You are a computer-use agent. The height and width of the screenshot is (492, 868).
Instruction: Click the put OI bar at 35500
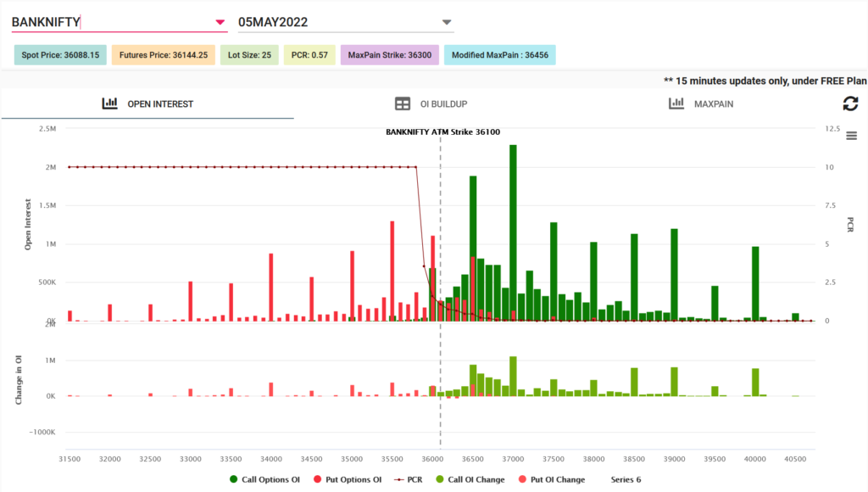(392, 271)
